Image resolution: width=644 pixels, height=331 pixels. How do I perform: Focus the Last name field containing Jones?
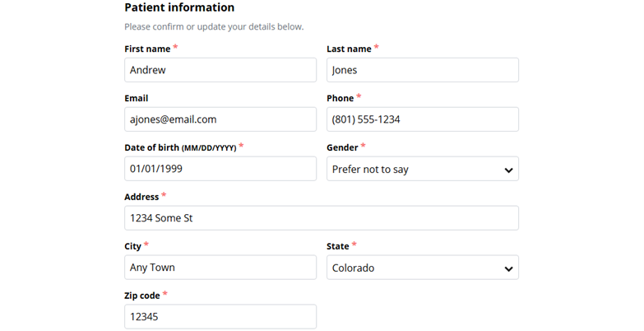click(x=422, y=70)
